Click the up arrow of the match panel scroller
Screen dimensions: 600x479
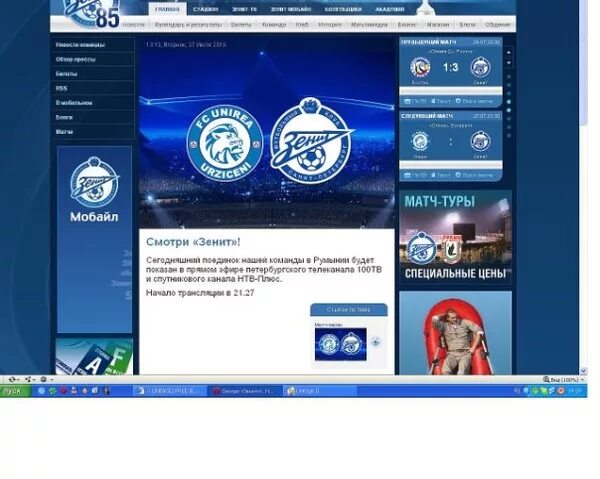[x=509, y=52]
